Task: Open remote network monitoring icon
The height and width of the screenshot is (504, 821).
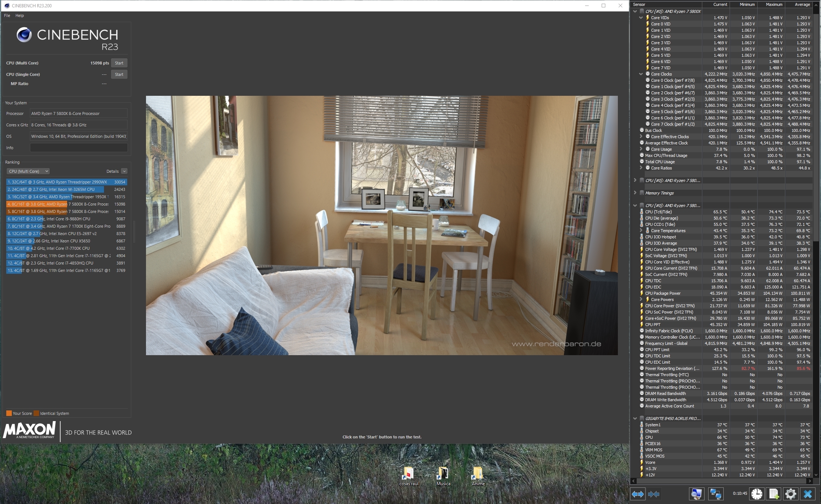Action: pos(716,494)
